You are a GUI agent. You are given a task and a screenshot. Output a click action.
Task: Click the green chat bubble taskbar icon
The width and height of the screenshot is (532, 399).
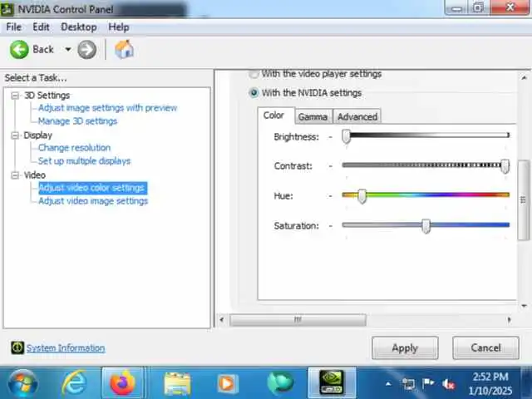click(x=280, y=384)
